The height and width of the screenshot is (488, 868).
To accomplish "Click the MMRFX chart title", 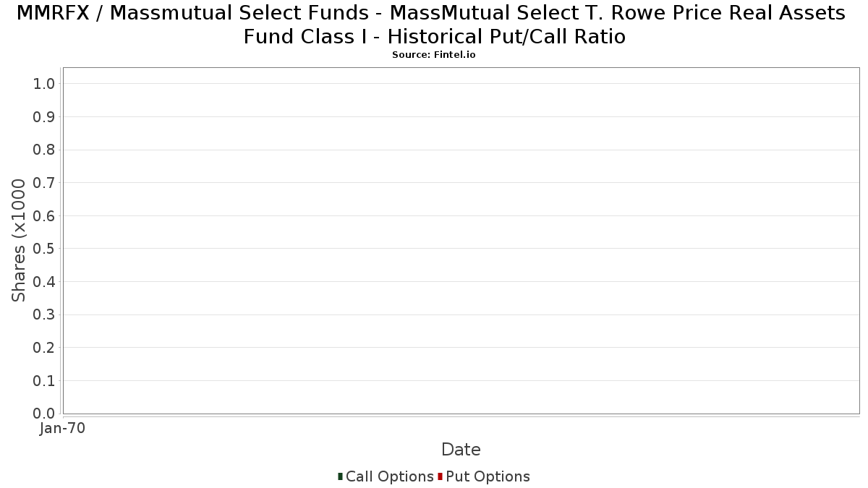I will tap(434, 24).
